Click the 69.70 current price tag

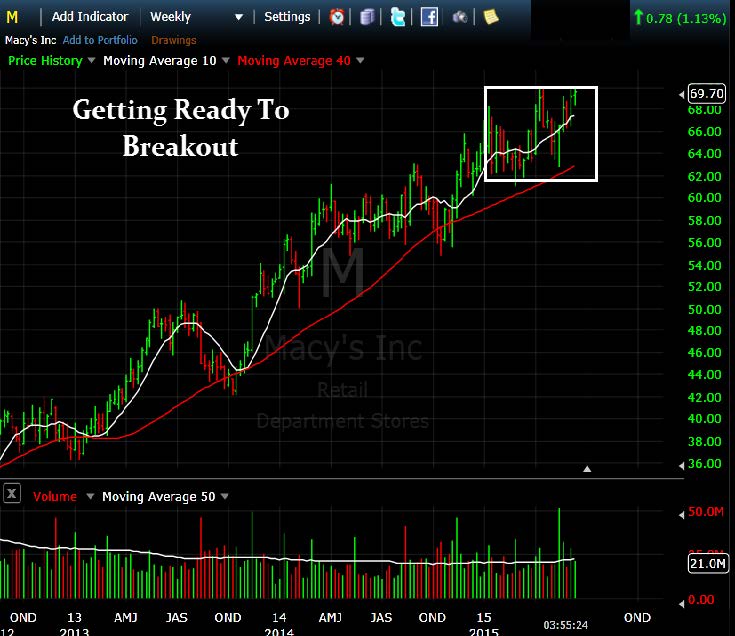[706, 93]
